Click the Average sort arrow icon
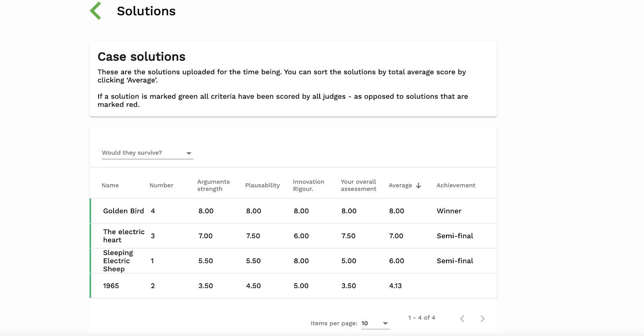The width and height of the screenshot is (644, 336). pyautogui.click(x=419, y=186)
